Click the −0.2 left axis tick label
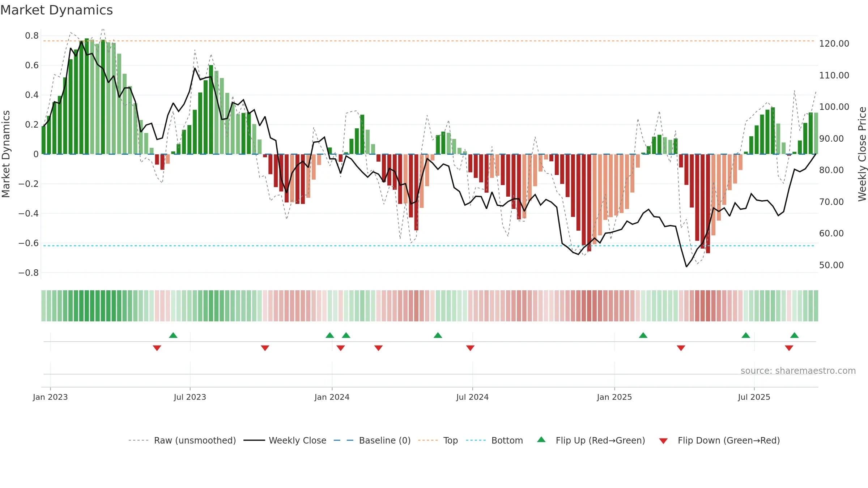The image size is (868, 488). 29,184
